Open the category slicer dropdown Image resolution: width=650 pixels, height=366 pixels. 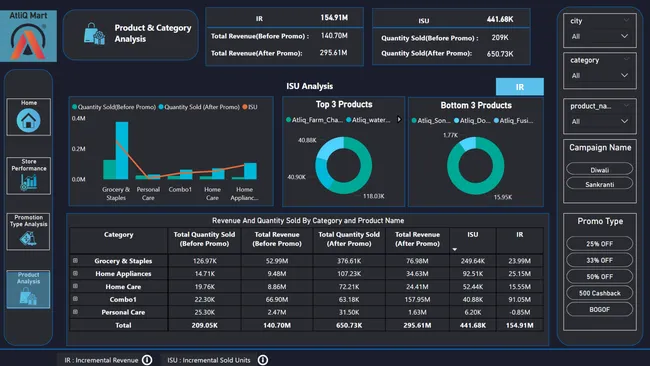pyautogui.click(x=624, y=75)
